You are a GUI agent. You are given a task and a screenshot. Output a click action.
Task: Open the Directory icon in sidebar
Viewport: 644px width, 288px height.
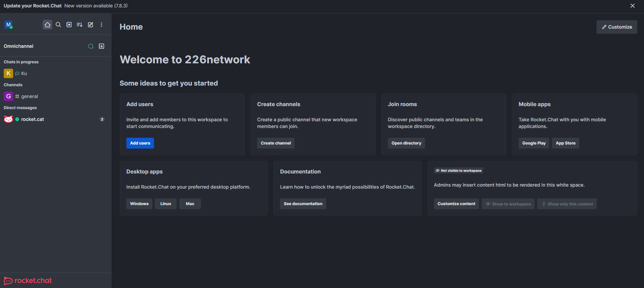[x=69, y=25]
